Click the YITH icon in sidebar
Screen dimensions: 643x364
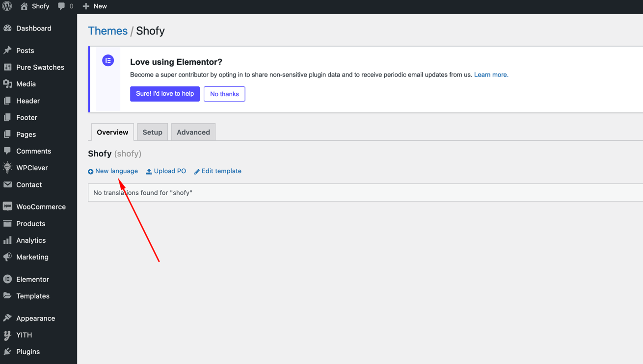tap(7, 335)
